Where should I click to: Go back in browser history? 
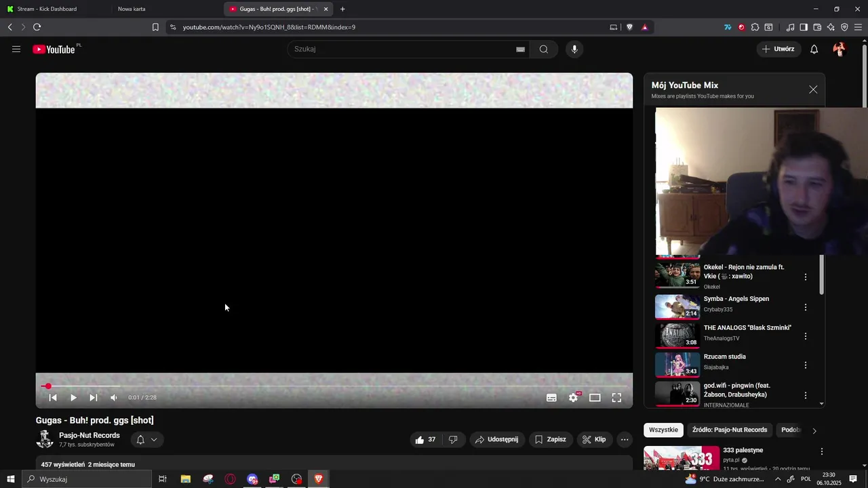point(9,27)
